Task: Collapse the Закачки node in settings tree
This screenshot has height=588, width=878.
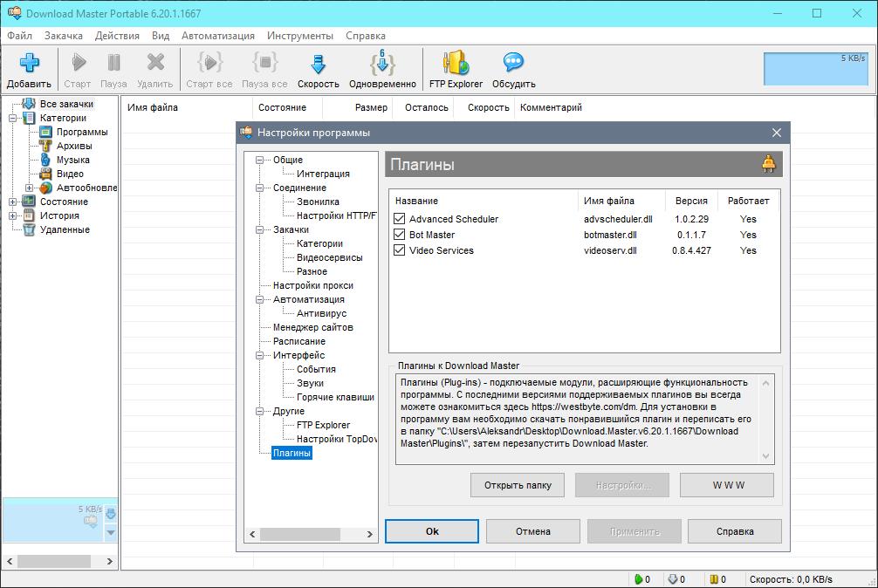Action: (259, 229)
